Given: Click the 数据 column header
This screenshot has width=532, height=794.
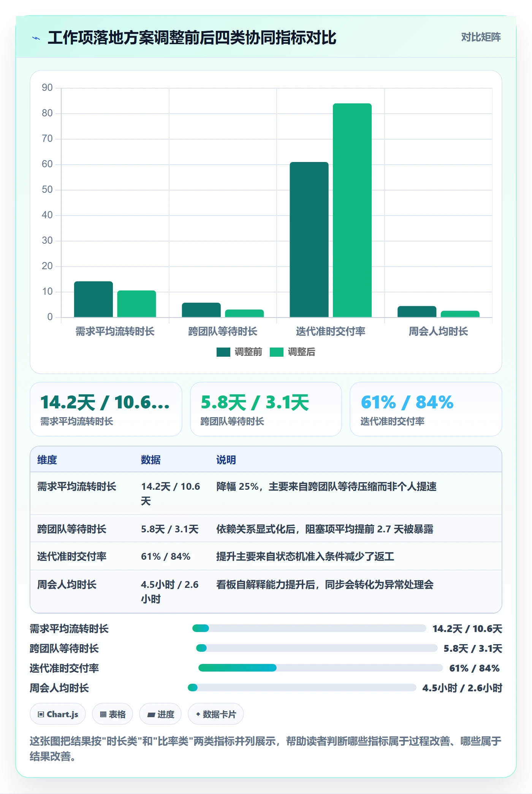Looking at the screenshot, I should (x=151, y=460).
